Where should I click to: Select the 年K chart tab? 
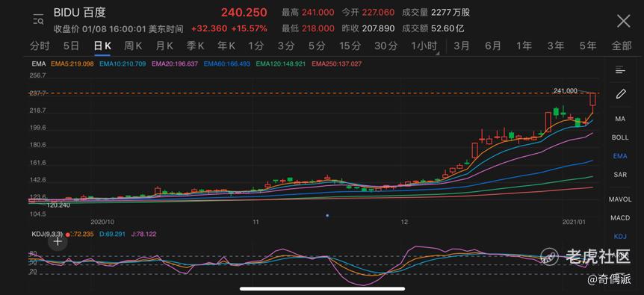(x=226, y=46)
